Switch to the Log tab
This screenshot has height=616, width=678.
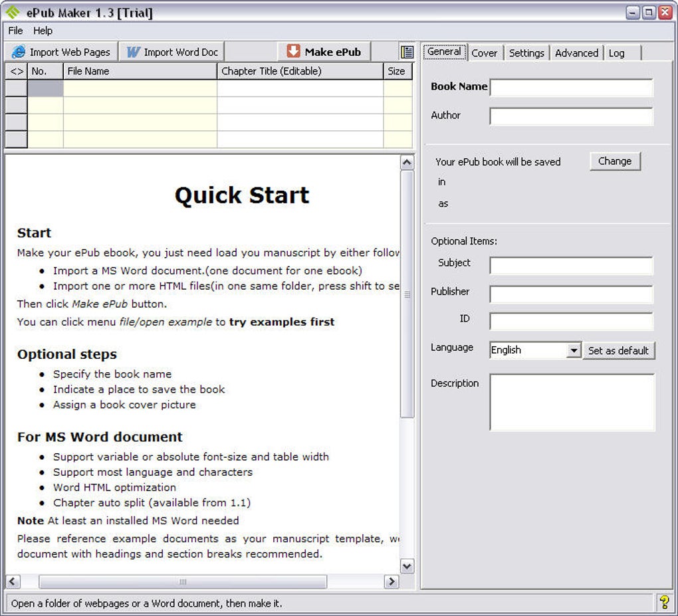[621, 52]
